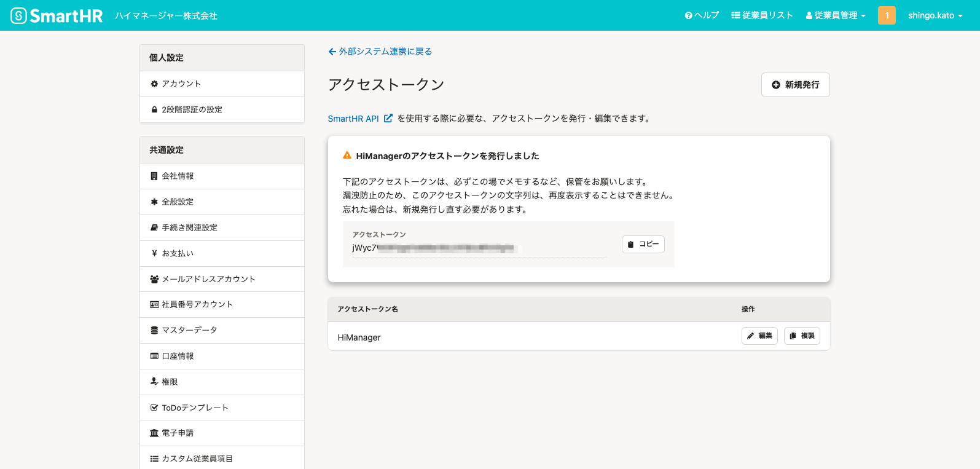Click the external link icon beside SmartHR API
Image resolution: width=980 pixels, height=469 pixels.
(388, 119)
